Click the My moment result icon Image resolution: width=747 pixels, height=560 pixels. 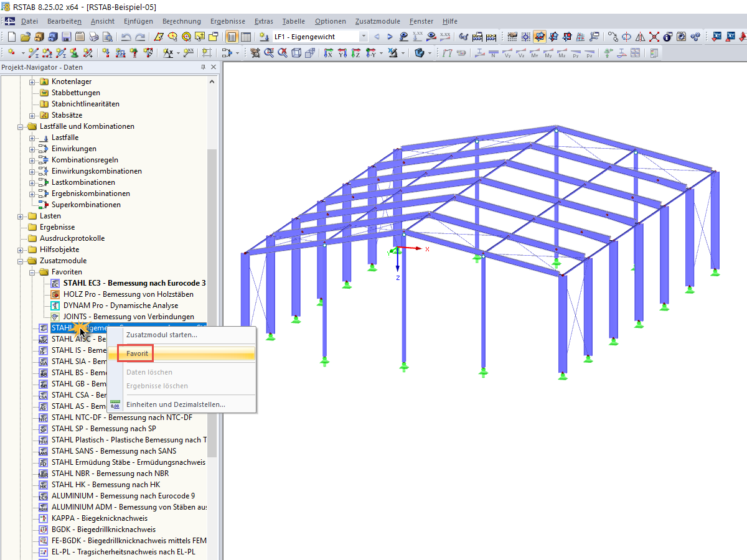548,53
